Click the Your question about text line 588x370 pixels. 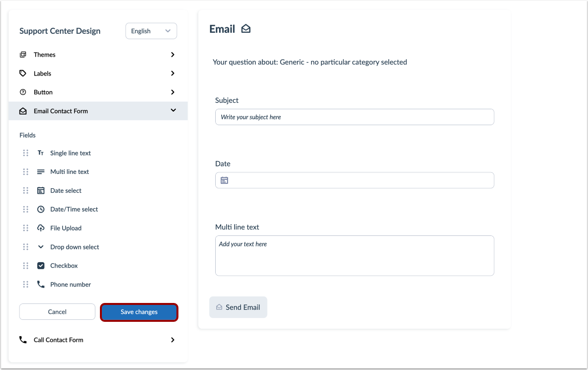(310, 62)
